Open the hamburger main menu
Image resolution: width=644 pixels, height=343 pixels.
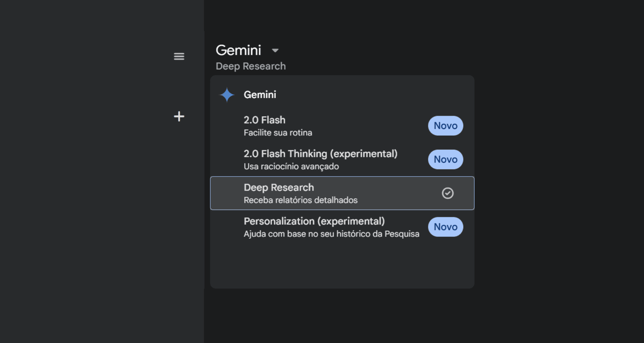[179, 56]
